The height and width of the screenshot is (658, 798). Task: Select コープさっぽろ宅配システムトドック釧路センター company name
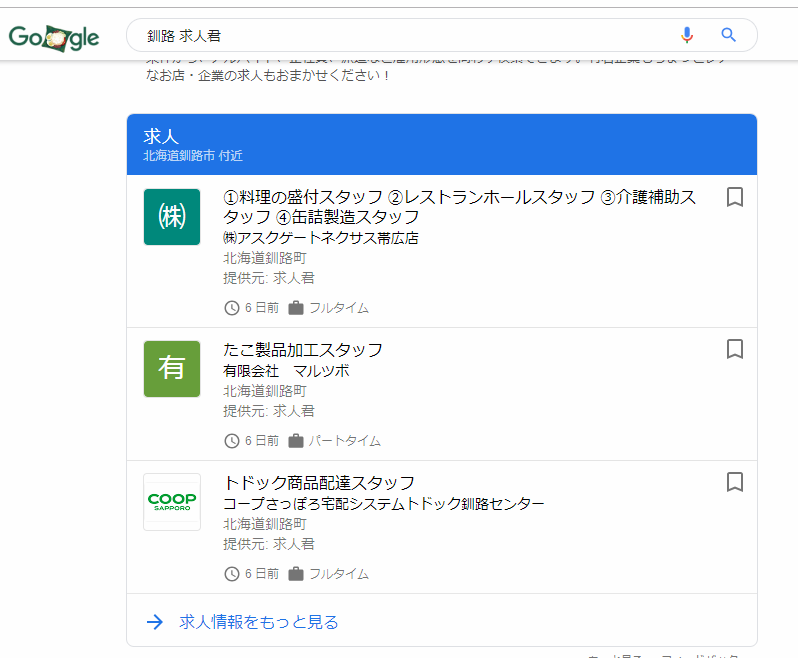(384, 504)
